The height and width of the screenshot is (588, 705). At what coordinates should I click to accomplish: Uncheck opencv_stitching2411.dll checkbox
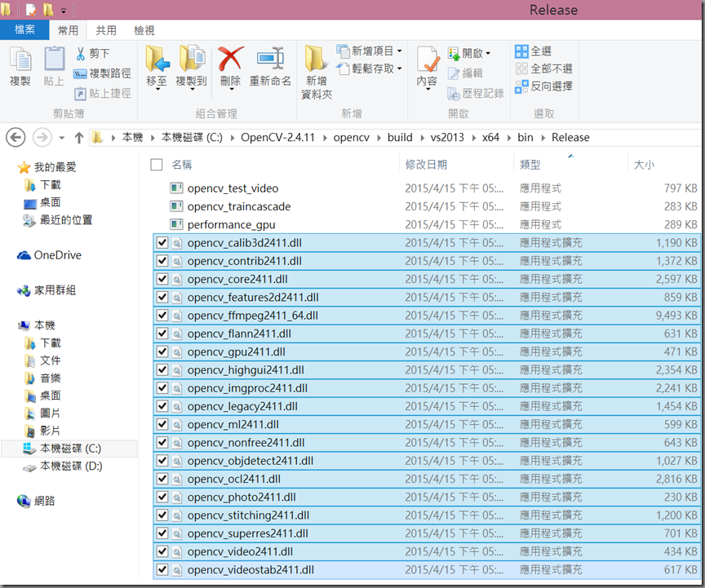162,515
